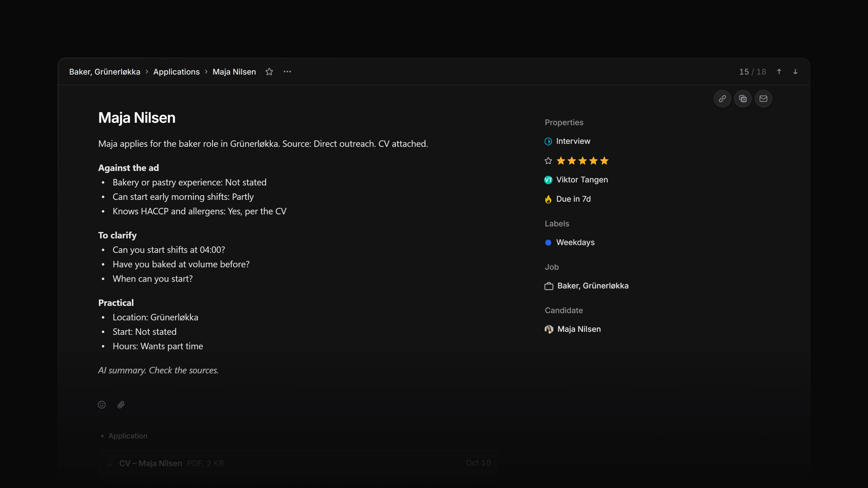Click the copy link icon button
This screenshot has height=488, width=868.
722,99
